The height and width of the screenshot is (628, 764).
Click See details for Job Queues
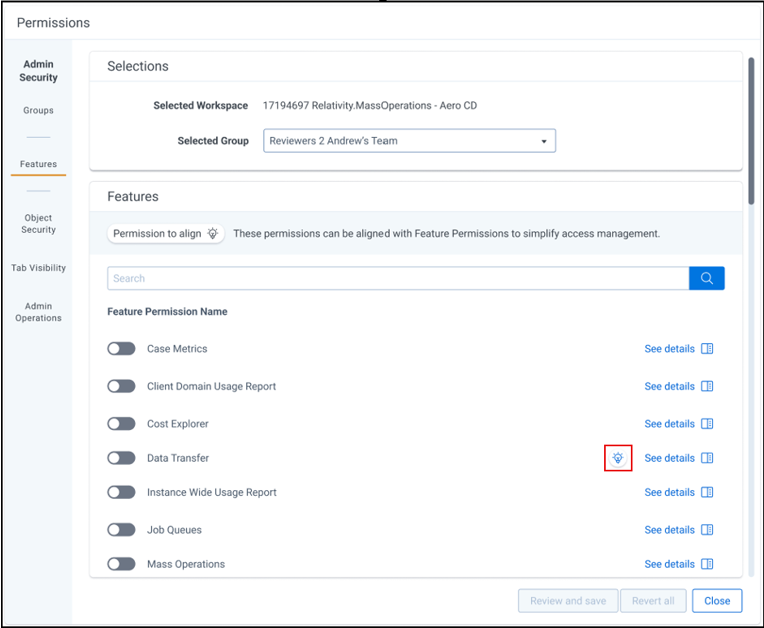[669, 530]
